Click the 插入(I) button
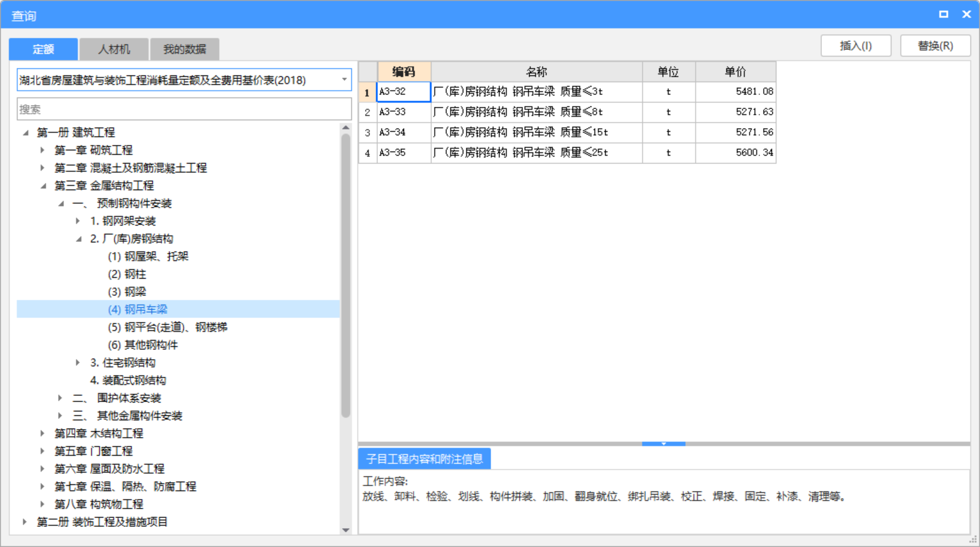This screenshot has height=547, width=980. pyautogui.click(x=856, y=46)
